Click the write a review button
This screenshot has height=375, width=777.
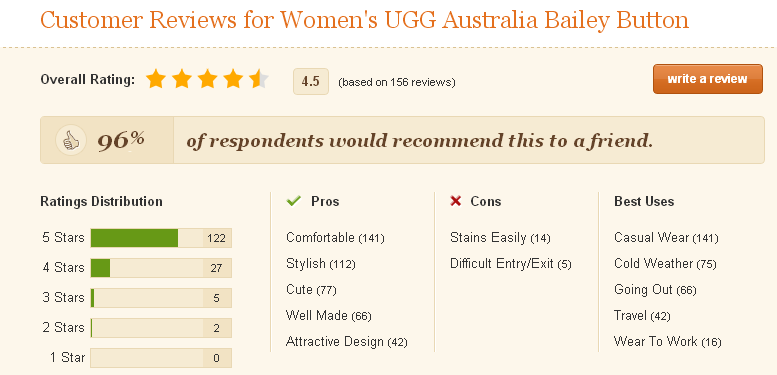pos(708,79)
